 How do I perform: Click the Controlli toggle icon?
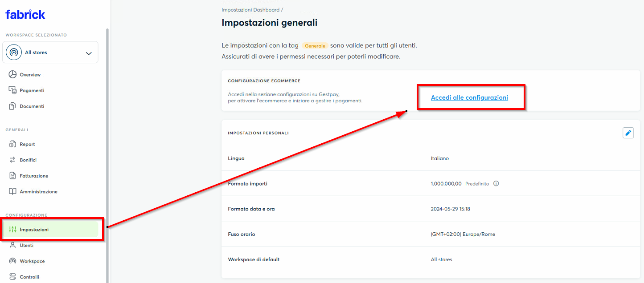(x=12, y=277)
